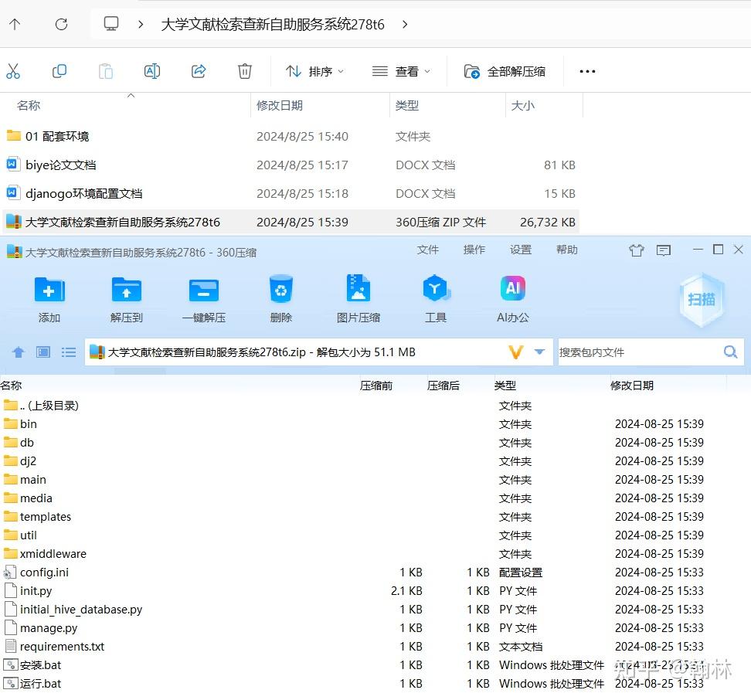Screen dimensions: 751x700
Task: Sort by 压缩前 column
Action: click(376, 386)
